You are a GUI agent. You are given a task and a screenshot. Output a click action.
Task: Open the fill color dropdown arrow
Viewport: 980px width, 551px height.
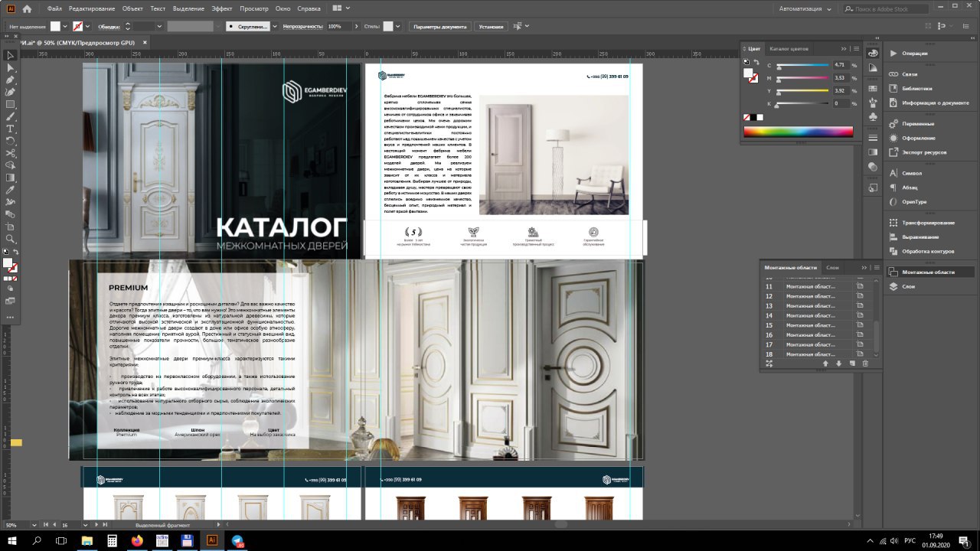click(x=66, y=26)
